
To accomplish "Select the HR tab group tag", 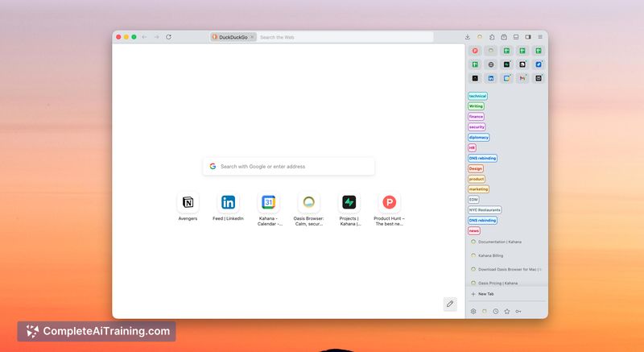I will click(472, 148).
